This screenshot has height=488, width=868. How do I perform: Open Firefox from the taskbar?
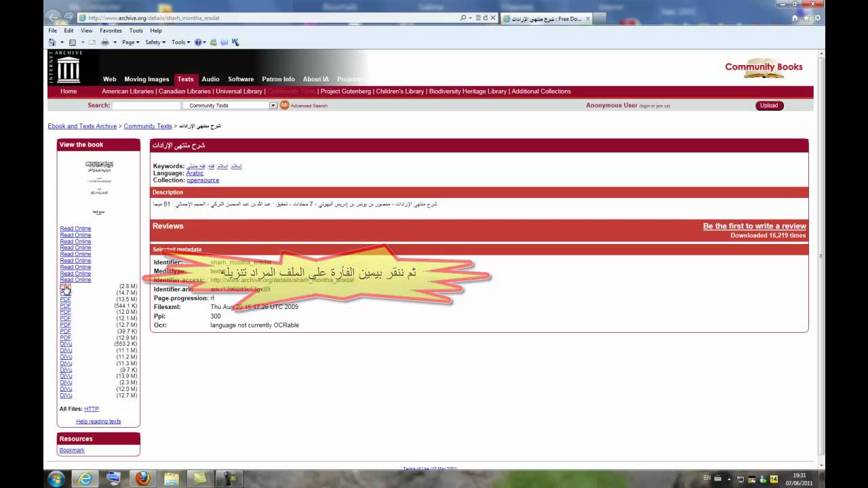coord(142,479)
